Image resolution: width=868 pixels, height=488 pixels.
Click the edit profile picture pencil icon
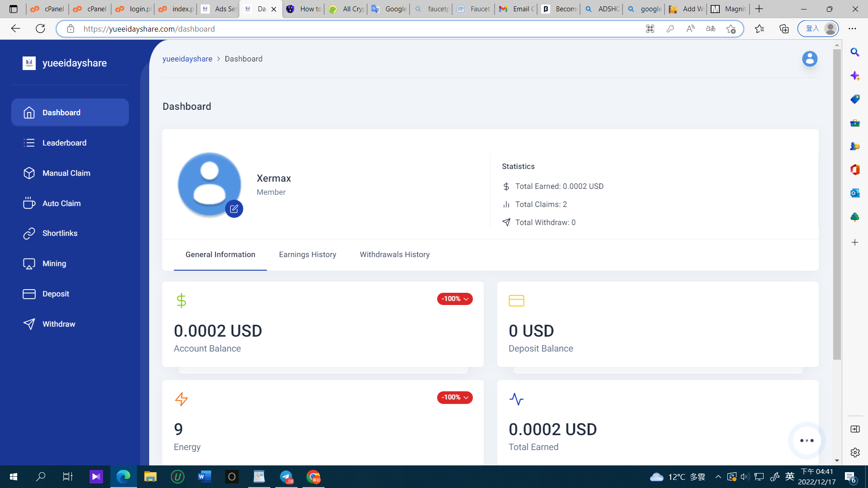(x=234, y=209)
